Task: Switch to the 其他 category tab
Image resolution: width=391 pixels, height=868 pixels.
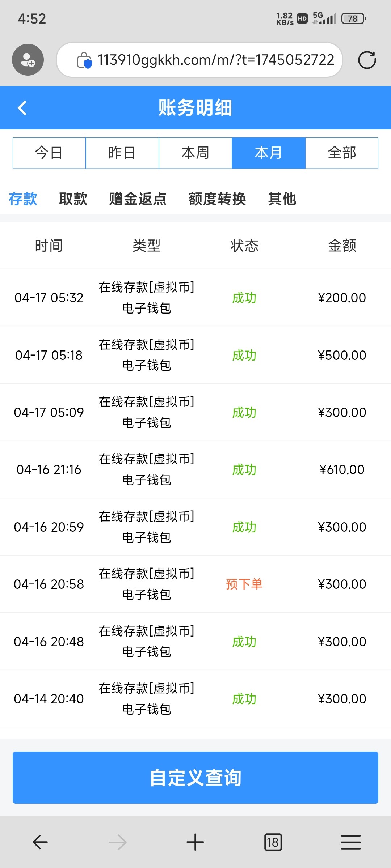Action: [282, 199]
